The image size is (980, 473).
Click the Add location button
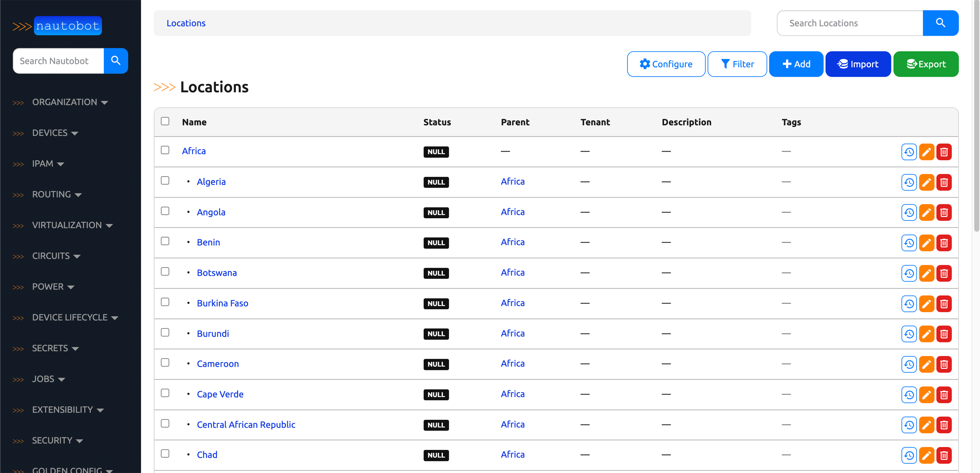[796, 64]
